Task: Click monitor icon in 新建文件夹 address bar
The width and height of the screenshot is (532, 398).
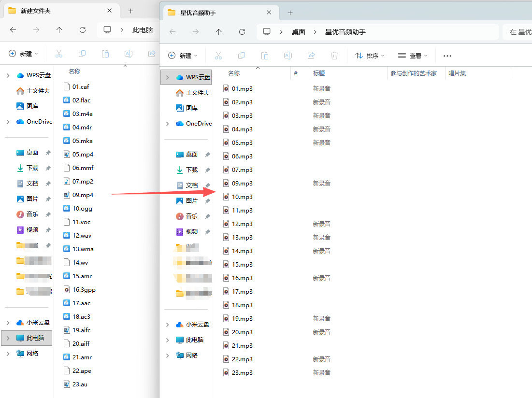Action: pyautogui.click(x=107, y=30)
